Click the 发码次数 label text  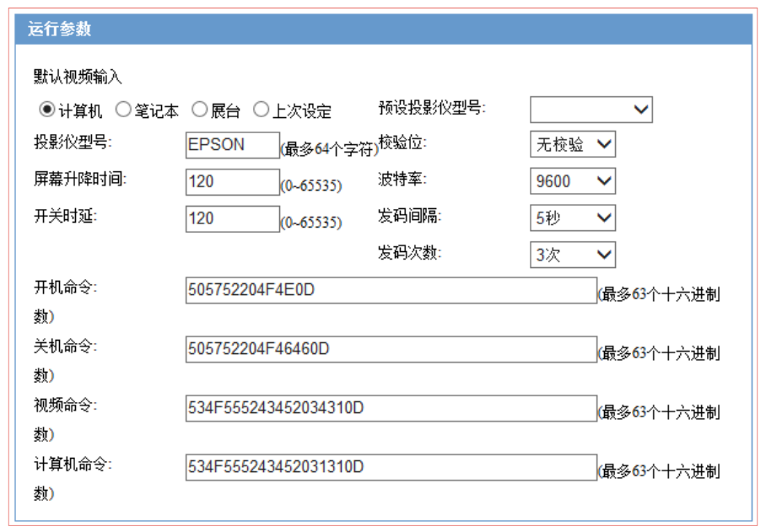(409, 252)
